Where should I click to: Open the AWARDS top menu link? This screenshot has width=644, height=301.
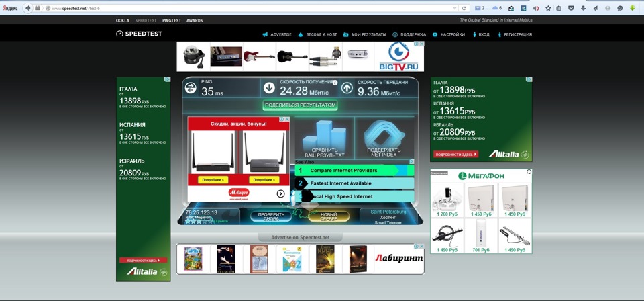[195, 20]
